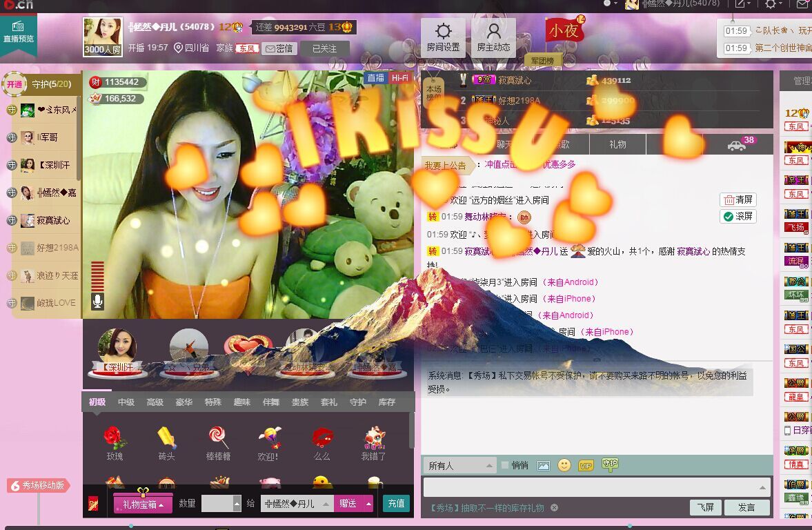This screenshot has width=812, height=530.
Task: Open the 所有人 chat target dropdown
Action: [x=460, y=466]
